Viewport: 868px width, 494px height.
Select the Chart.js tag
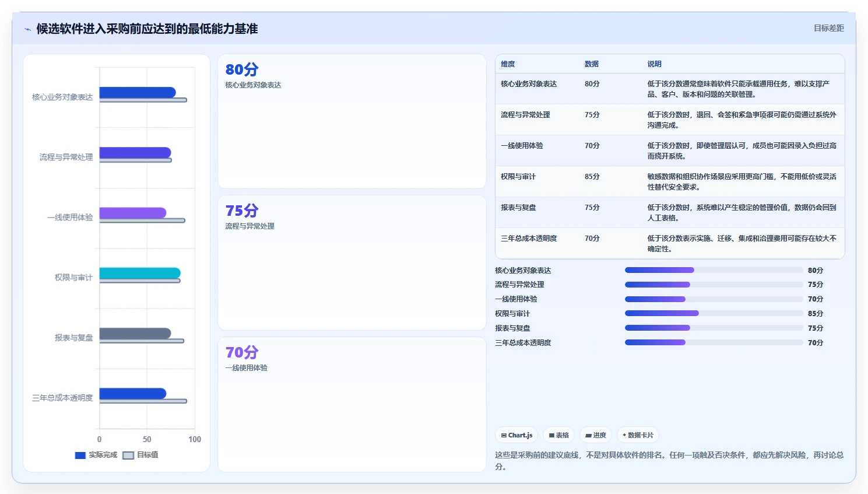tap(516, 435)
